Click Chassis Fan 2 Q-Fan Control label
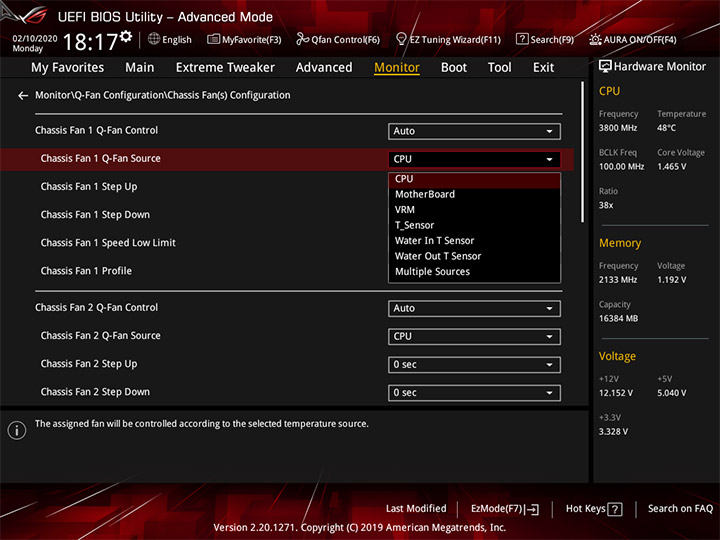The height and width of the screenshot is (540, 720). click(96, 308)
